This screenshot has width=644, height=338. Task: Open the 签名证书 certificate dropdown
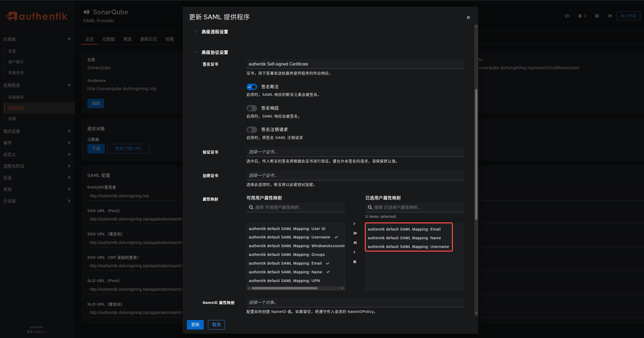pos(355,64)
